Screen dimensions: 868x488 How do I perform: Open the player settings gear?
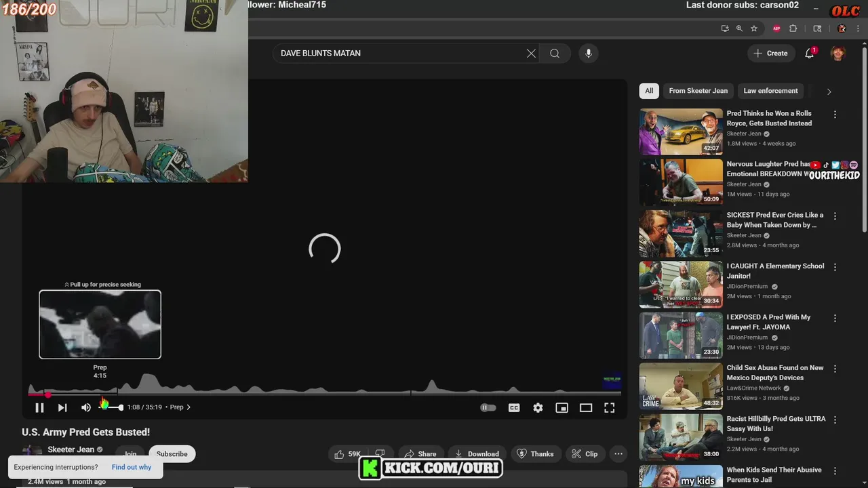(x=538, y=407)
